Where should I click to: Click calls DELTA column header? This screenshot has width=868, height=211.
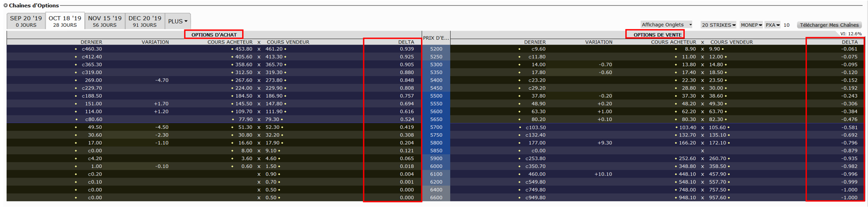[x=406, y=42]
